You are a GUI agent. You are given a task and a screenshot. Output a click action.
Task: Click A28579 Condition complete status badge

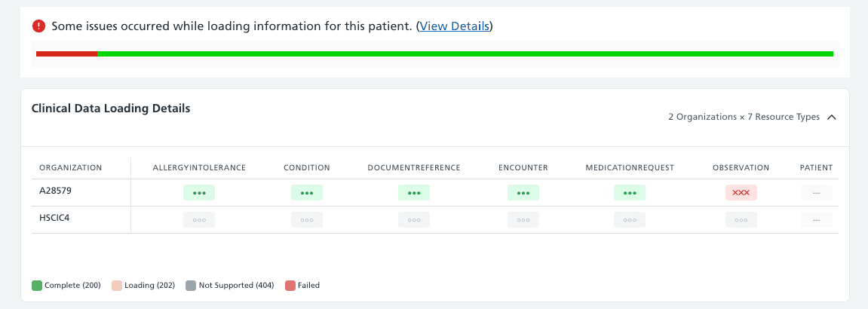(307, 193)
